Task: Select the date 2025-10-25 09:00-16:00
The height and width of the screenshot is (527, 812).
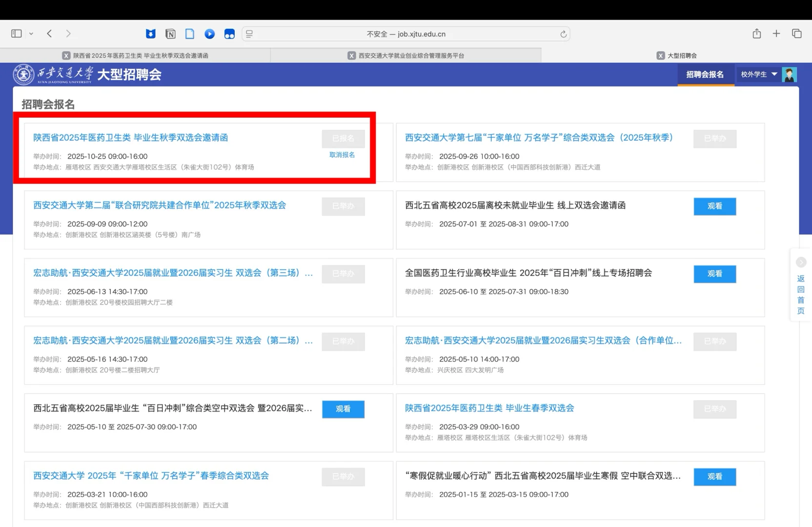Action: tap(107, 157)
